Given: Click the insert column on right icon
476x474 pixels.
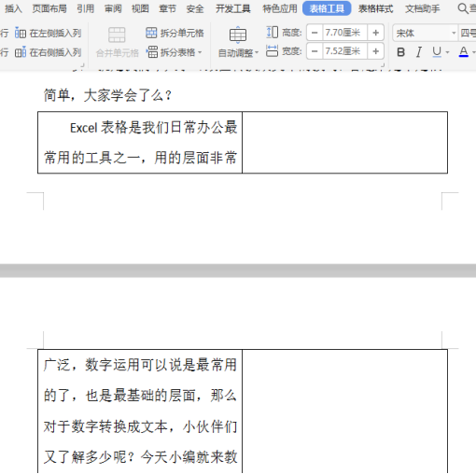Looking at the screenshot, I should tap(21, 52).
